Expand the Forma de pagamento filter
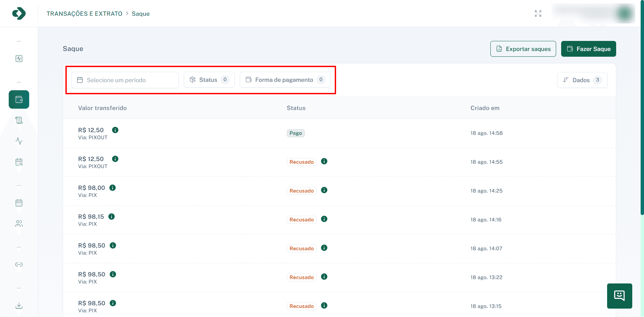This screenshot has height=317, width=644. point(285,80)
